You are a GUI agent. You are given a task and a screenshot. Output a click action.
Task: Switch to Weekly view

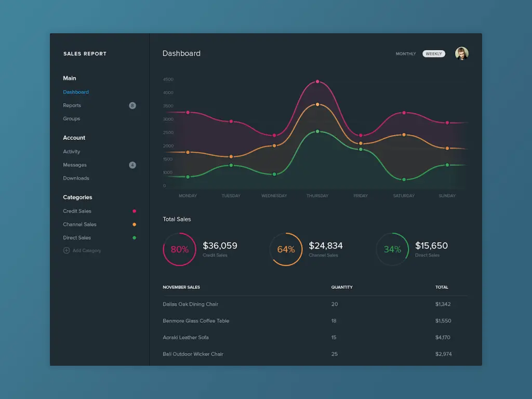click(x=433, y=54)
